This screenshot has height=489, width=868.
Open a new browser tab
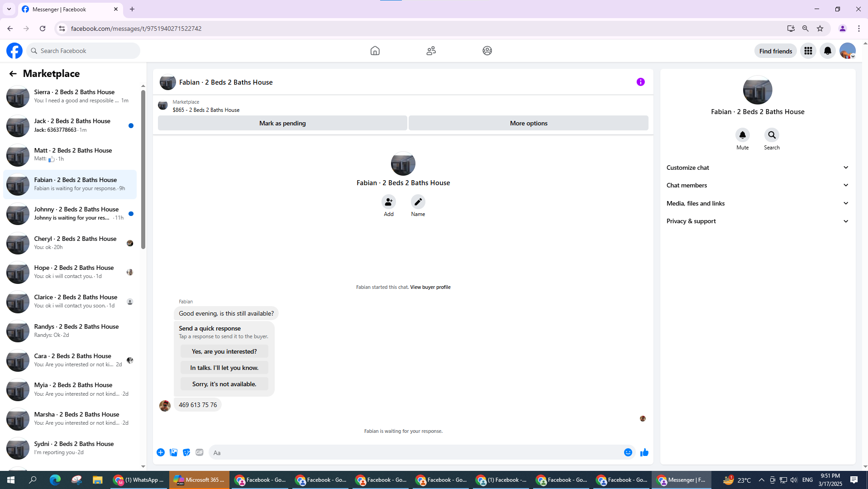click(x=132, y=9)
